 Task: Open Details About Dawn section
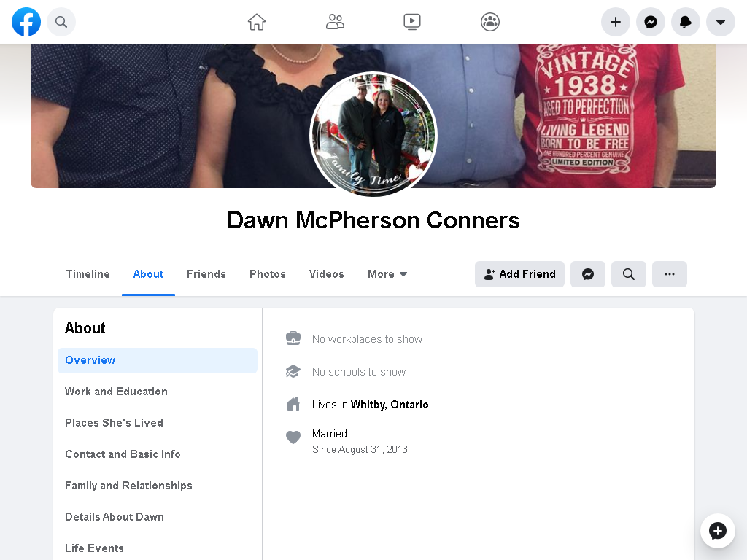pos(158,517)
